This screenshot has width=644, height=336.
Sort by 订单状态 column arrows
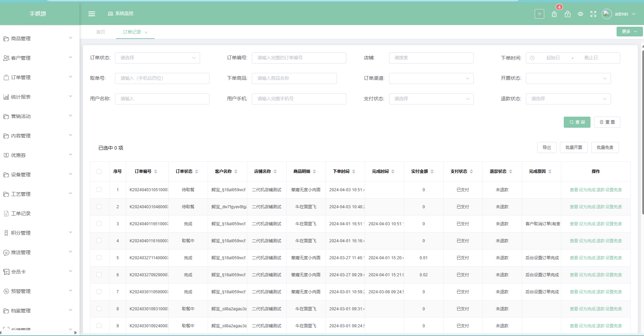click(x=197, y=171)
